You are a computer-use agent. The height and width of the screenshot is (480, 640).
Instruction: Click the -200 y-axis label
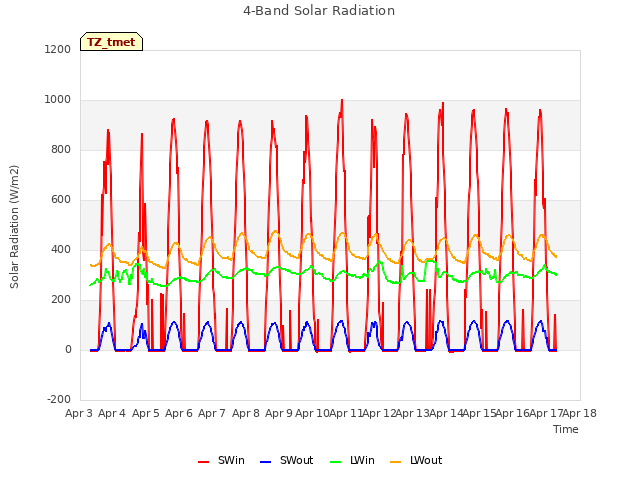[59, 400]
